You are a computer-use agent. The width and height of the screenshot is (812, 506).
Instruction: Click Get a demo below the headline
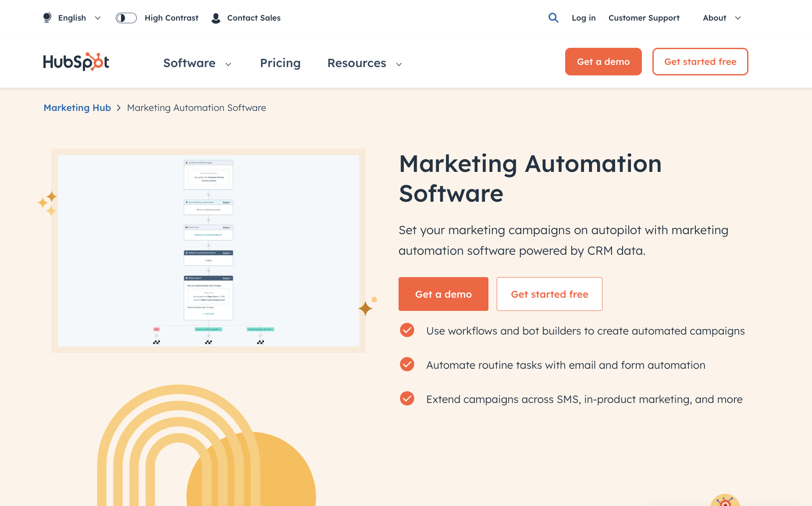click(443, 294)
